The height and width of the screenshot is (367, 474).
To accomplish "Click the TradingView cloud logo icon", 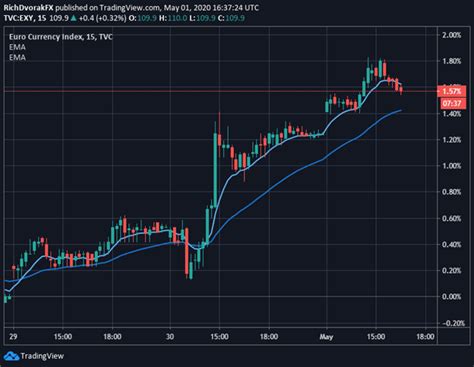I will pyautogui.click(x=11, y=356).
